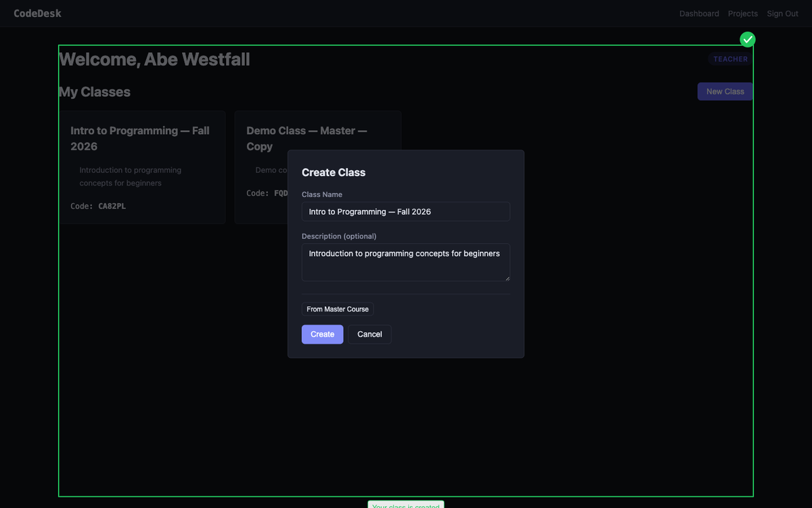Viewport: 812px width, 508px height.
Task: Click the Create Class dialog title
Action: 334,173
